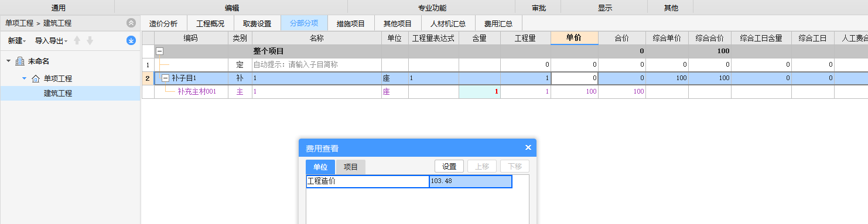Open the 专业功能 menu

coord(432,8)
